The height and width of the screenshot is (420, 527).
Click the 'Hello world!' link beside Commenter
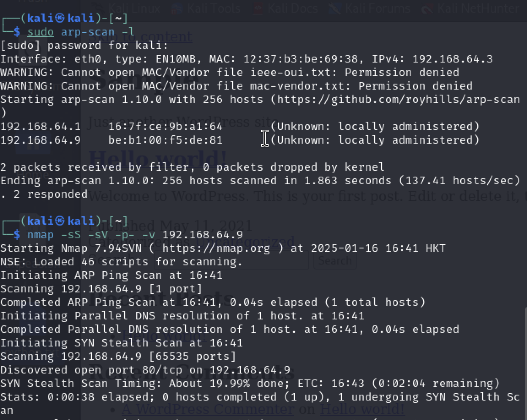(362, 409)
